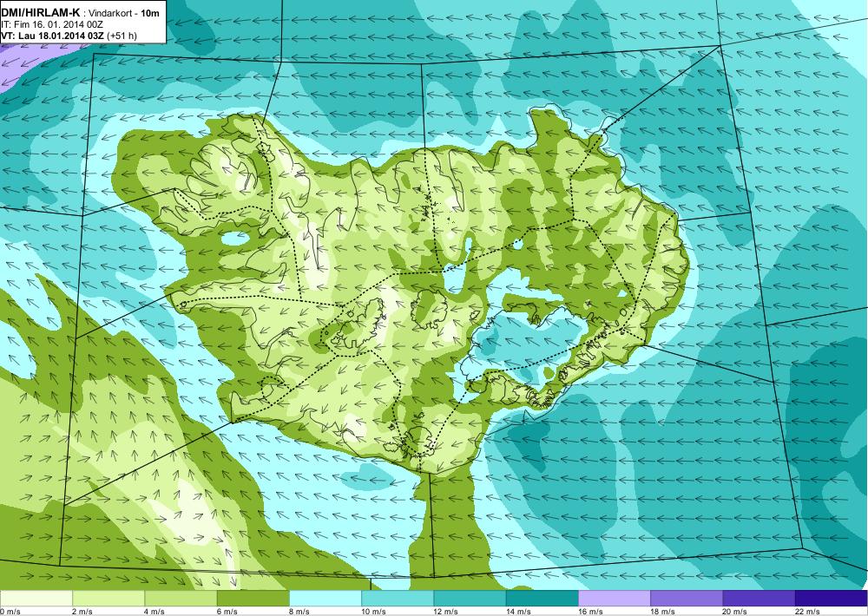Viewport: 868px width, 616px height.
Task: Click the 20 m/s legend label
Action: (735, 612)
